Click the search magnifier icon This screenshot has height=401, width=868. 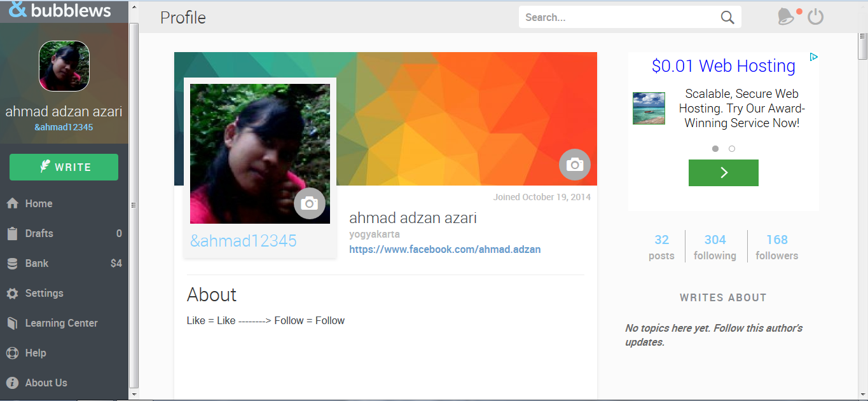(727, 18)
